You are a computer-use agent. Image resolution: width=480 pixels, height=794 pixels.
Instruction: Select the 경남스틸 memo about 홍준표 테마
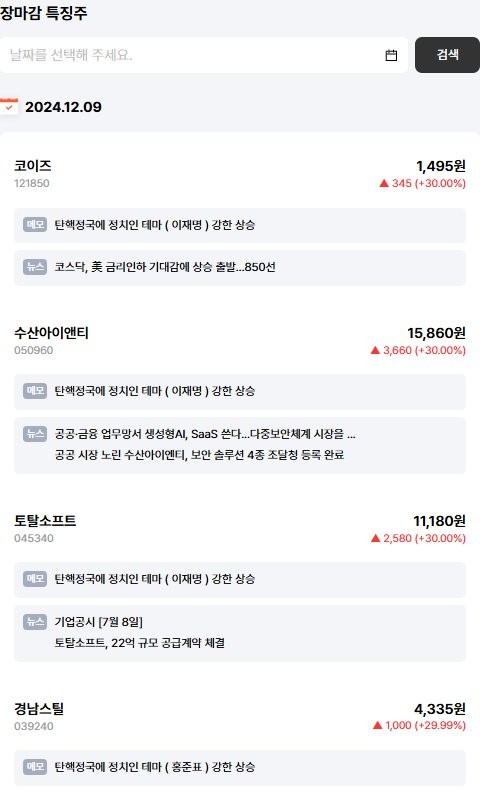(239, 767)
